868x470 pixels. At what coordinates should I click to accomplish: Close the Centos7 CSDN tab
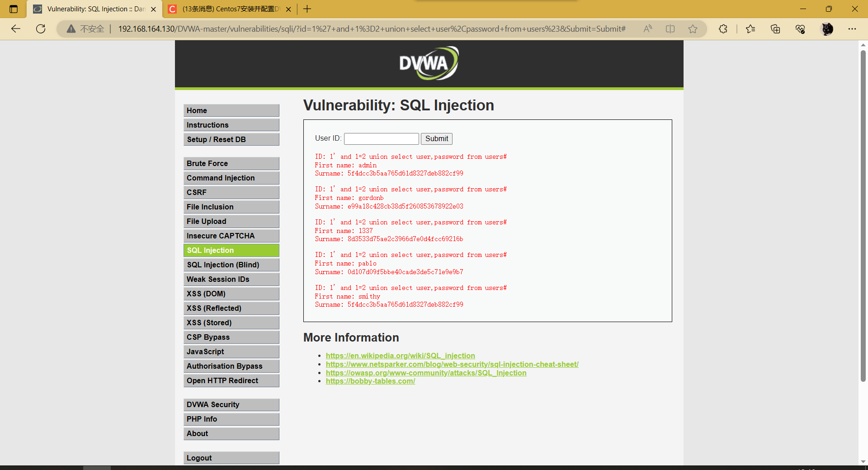tap(288, 9)
